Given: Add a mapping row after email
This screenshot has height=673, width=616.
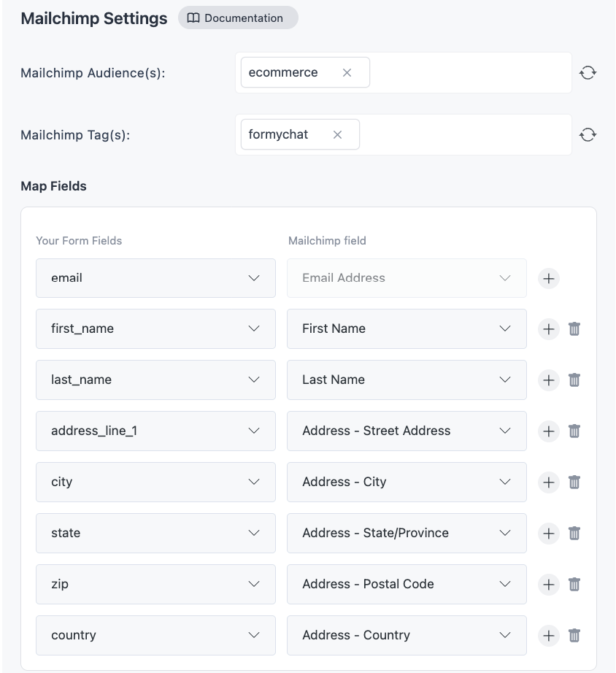Looking at the screenshot, I should (549, 279).
